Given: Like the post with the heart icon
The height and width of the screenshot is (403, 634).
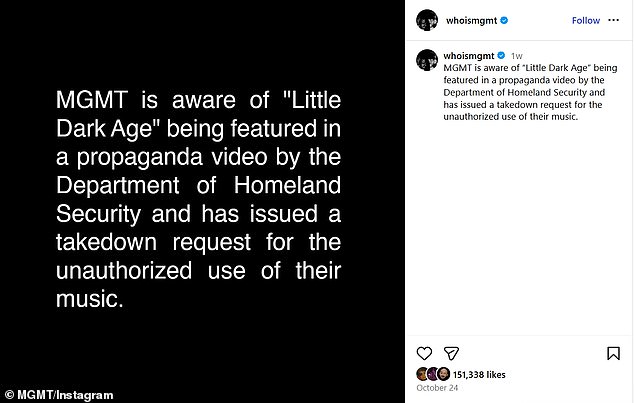Looking at the screenshot, I should coord(424,353).
